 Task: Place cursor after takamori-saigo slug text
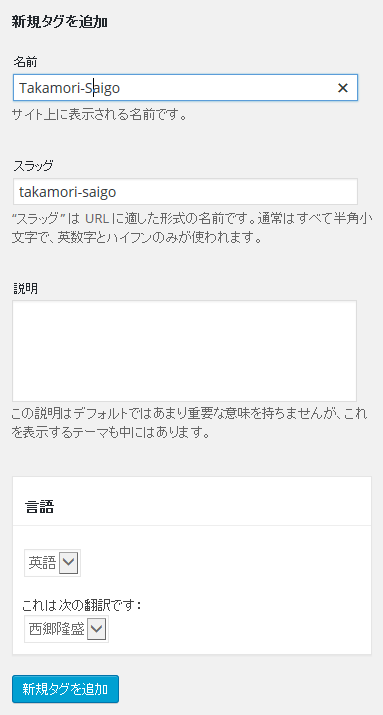118,192
